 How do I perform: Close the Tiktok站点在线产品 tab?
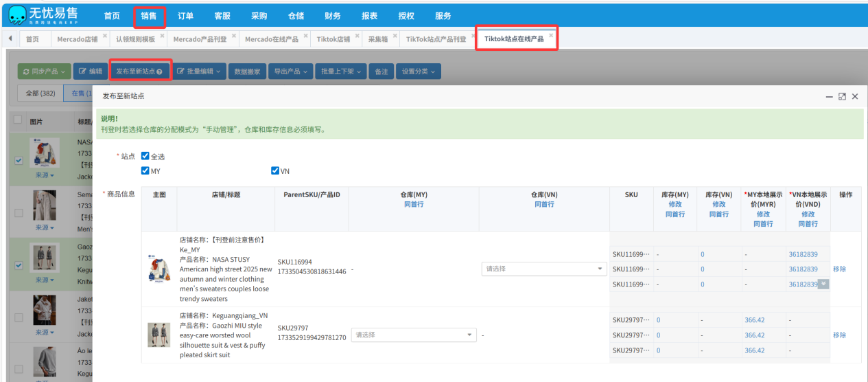click(x=551, y=35)
